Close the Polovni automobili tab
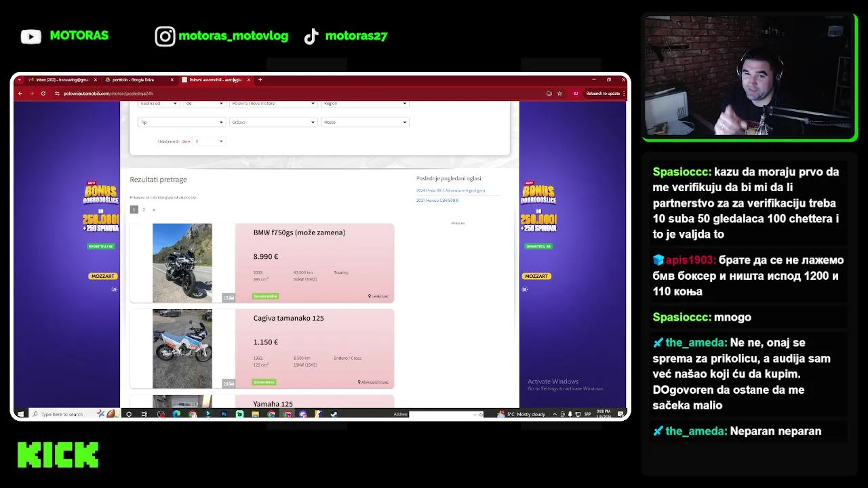Screen dimensions: 868x488 pyautogui.click(x=248, y=80)
